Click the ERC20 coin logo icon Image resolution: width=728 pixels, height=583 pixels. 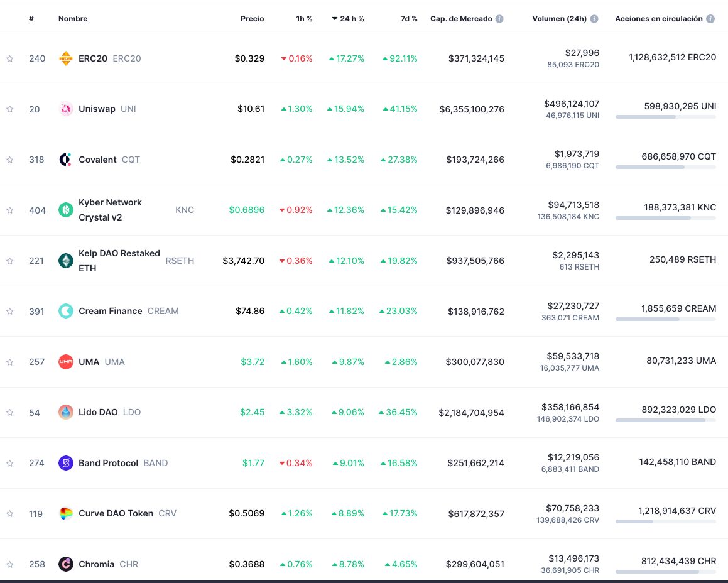coord(66,58)
